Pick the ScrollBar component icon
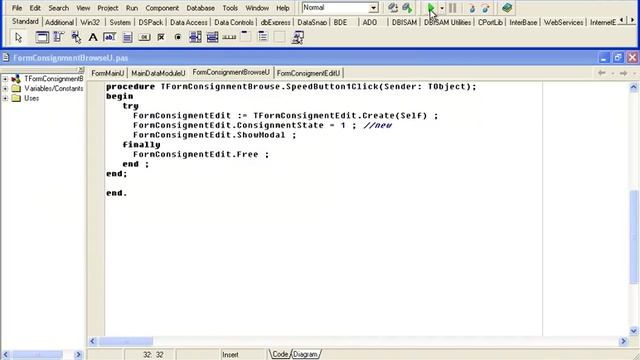This screenshot has width=640, height=360. 229,38
